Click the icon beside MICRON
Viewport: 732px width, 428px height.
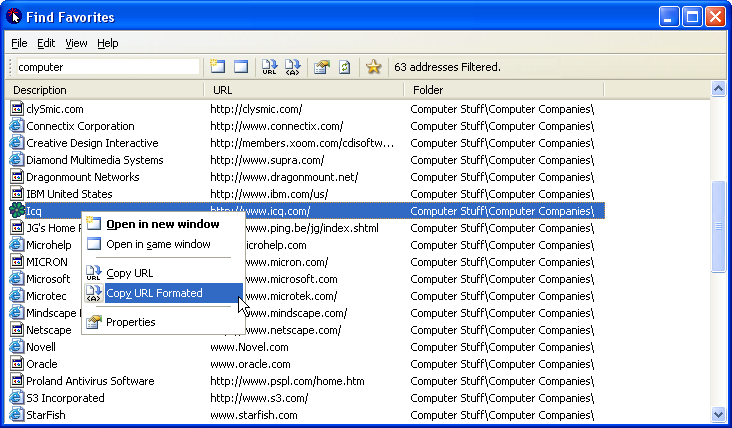coord(17,262)
